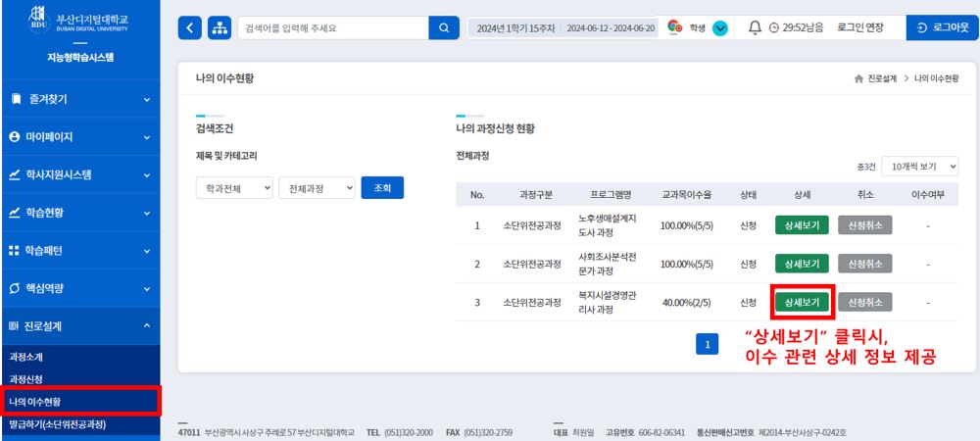The width and height of the screenshot is (980, 441).
Task: Click the 로그인 연장 link
Action: click(x=860, y=27)
